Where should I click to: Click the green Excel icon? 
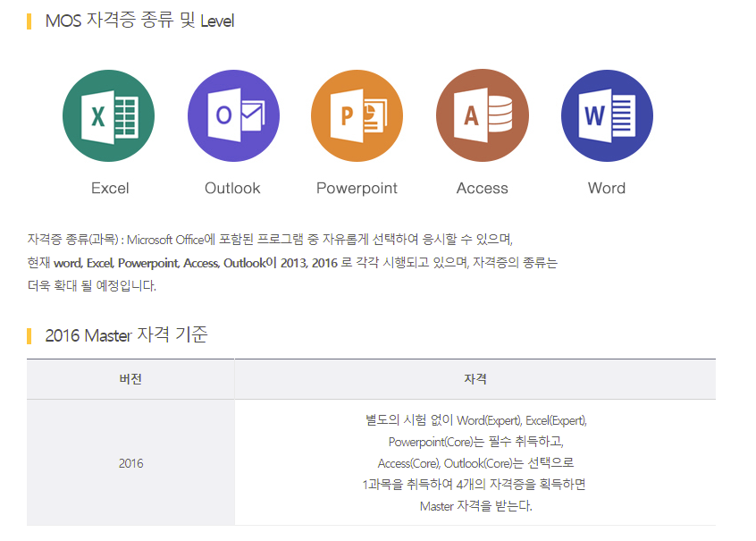tap(108, 116)
